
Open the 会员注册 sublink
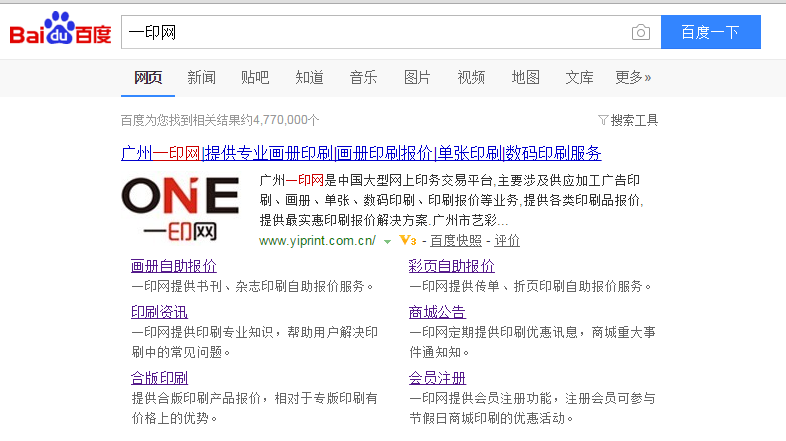[437, 378]
